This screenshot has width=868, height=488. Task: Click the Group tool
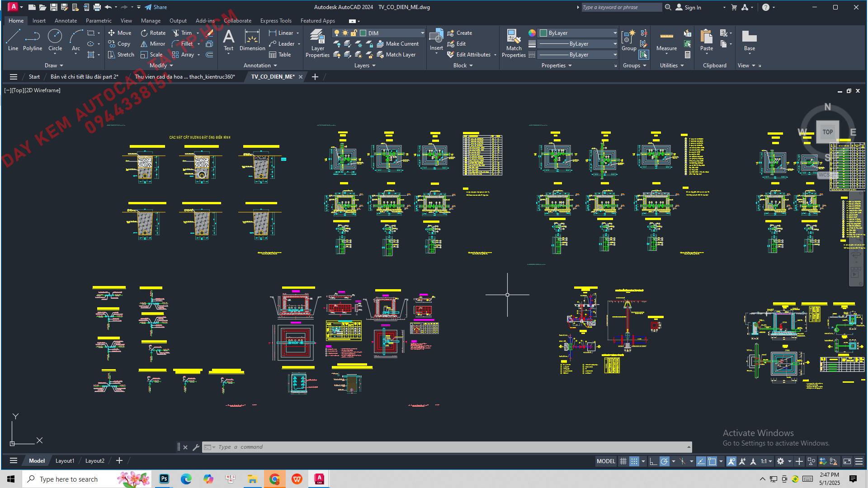tap(629, 40)
